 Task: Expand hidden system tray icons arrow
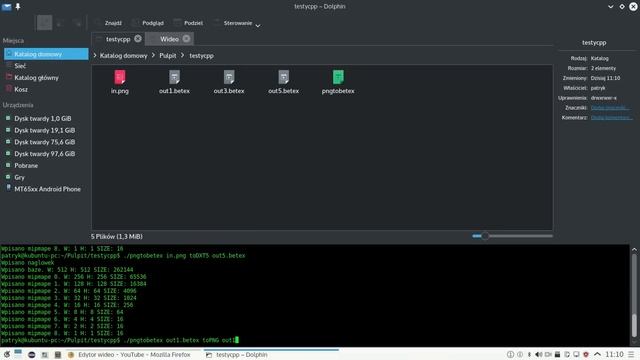click(x=597, y=355)
